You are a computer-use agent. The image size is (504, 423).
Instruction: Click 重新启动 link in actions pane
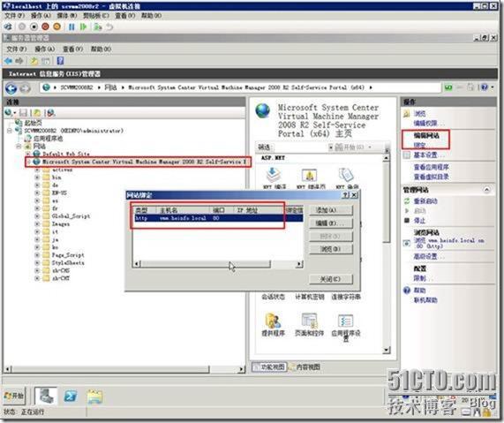coord(425,201)
